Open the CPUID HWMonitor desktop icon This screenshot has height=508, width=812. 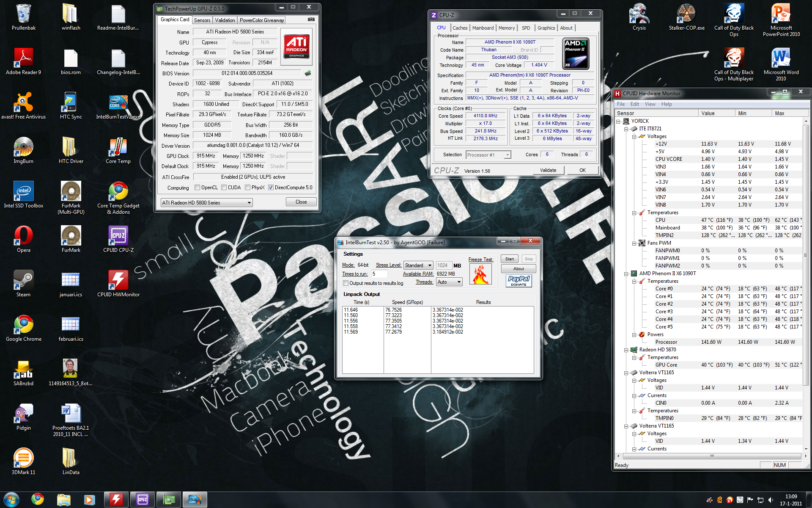[x=118, y=284]
